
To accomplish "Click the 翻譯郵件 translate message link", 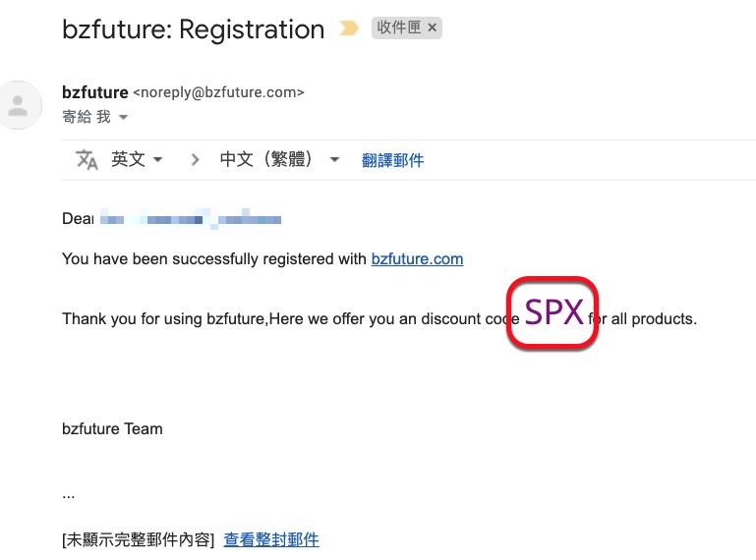I will pyautogui.click(x=392, y=161).
